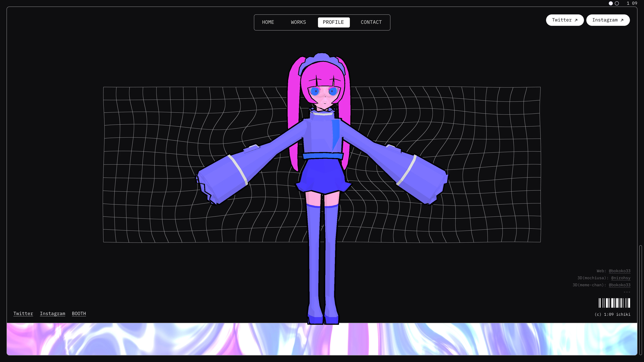Screen dimensions: 644x362
Task: Click the page scrollbar thumb
Action: pos(640,300)
